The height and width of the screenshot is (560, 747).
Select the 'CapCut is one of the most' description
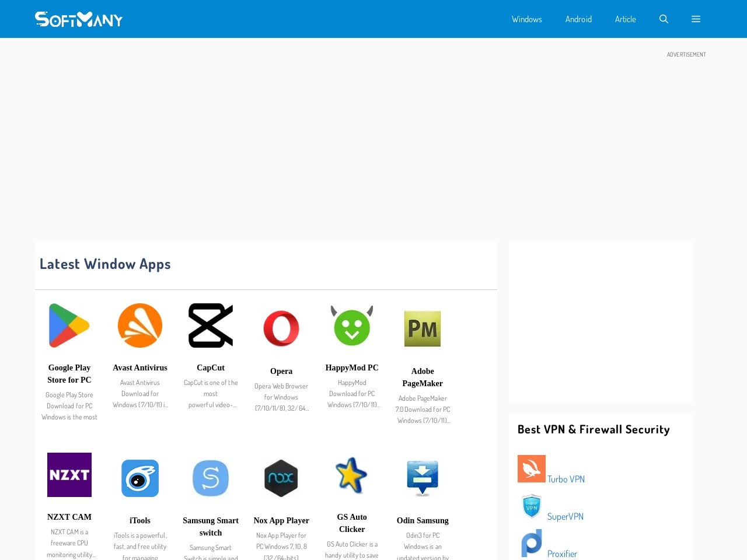tap(211, 394)
